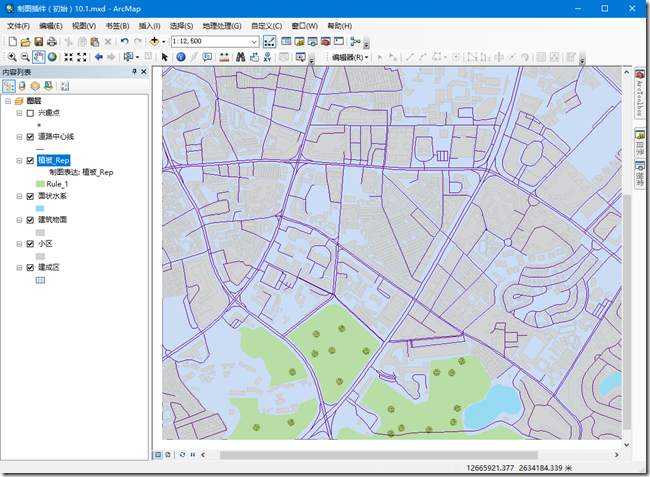Click the Full Extent globe icon
650x477 pixels.
point(51,57)
